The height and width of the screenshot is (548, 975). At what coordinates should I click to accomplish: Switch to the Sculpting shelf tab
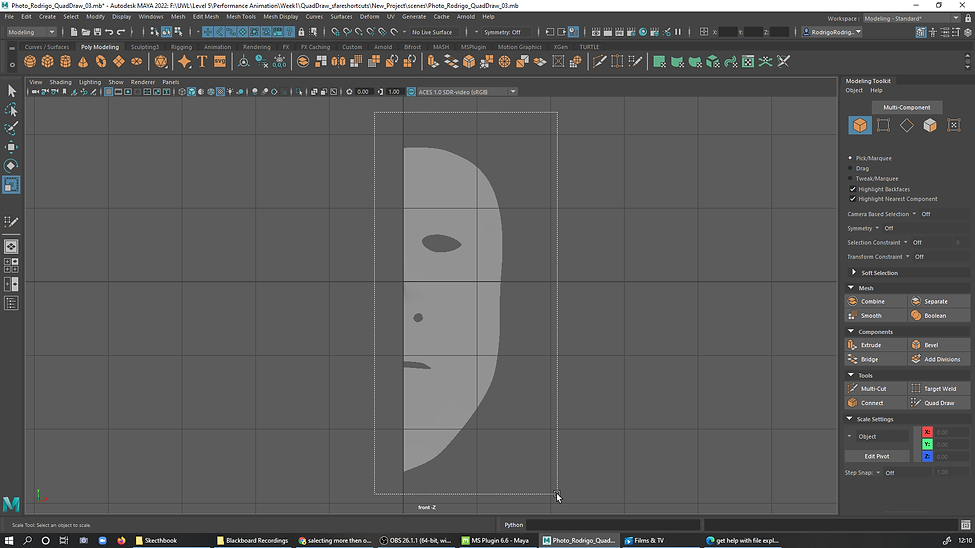145,47
